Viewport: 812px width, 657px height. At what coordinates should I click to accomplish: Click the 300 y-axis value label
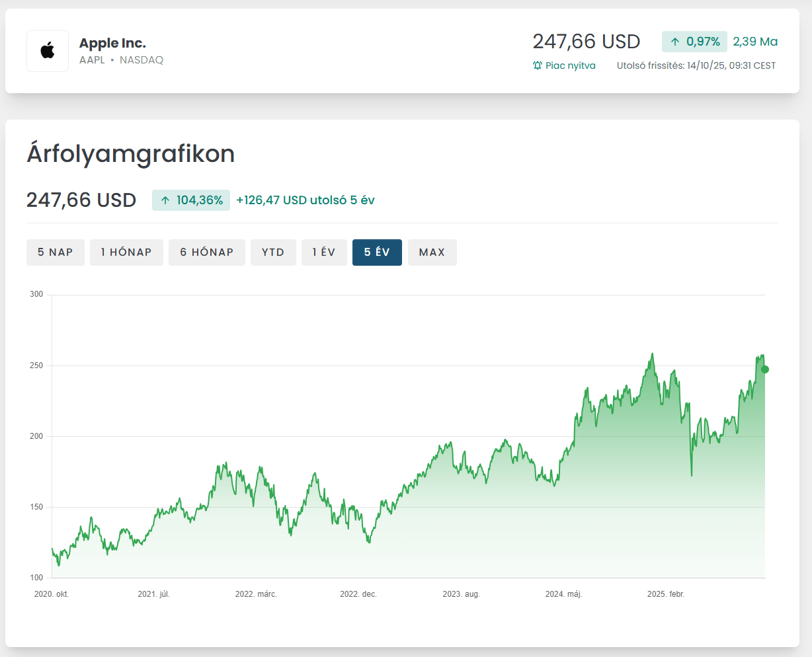tap(36, 294)
